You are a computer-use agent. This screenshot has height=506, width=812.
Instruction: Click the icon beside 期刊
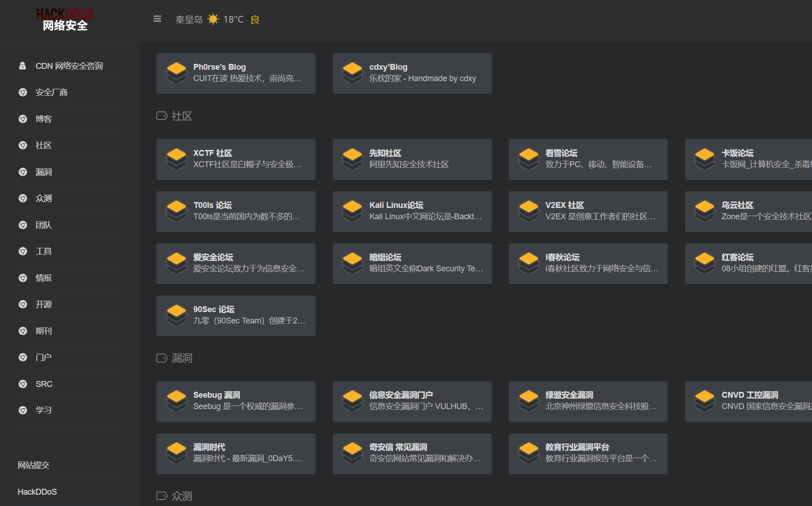point(23,331)
